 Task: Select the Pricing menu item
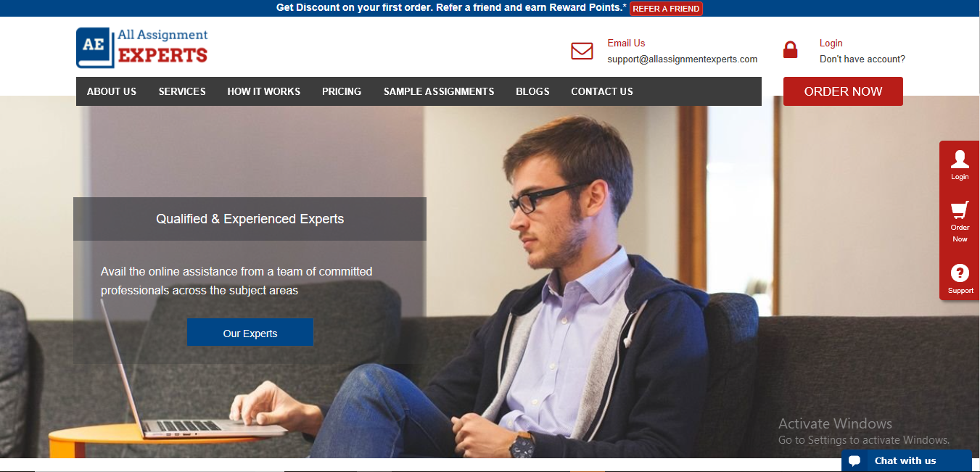(342, 91)
